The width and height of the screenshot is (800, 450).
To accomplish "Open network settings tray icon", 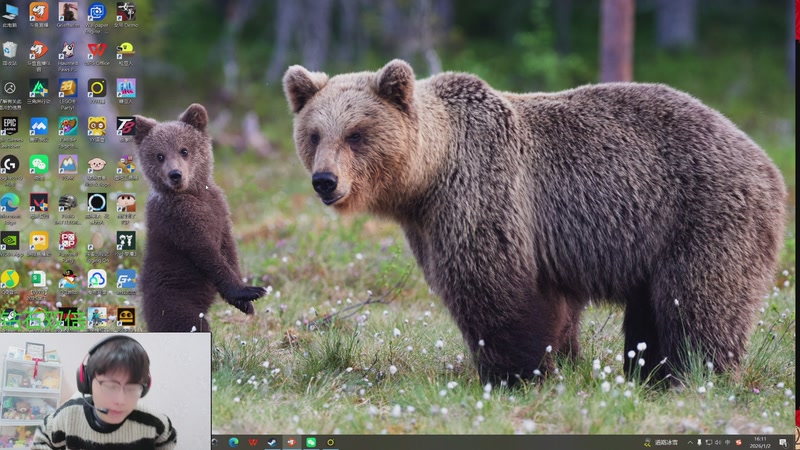I will (x=709, y=442).
